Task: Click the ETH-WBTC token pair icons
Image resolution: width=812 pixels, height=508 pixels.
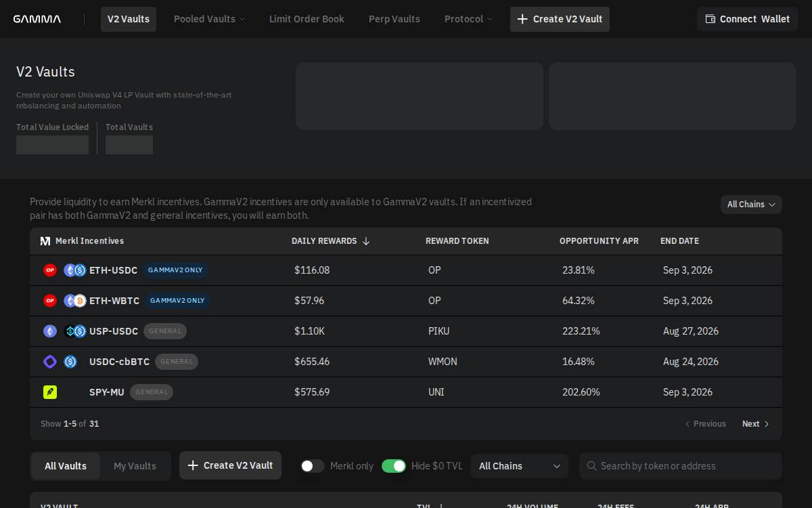Action: click(75, 301)
